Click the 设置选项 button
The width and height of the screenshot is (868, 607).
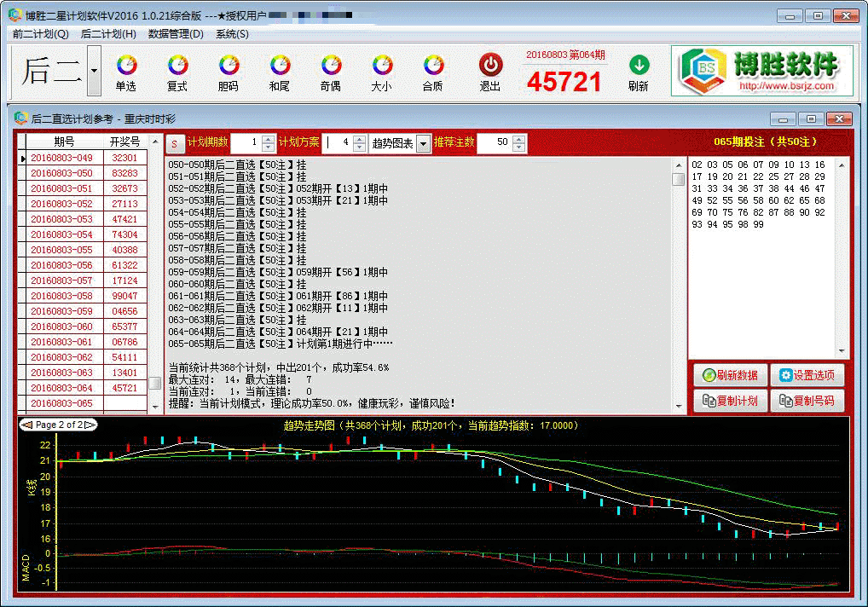pos(807,375)
